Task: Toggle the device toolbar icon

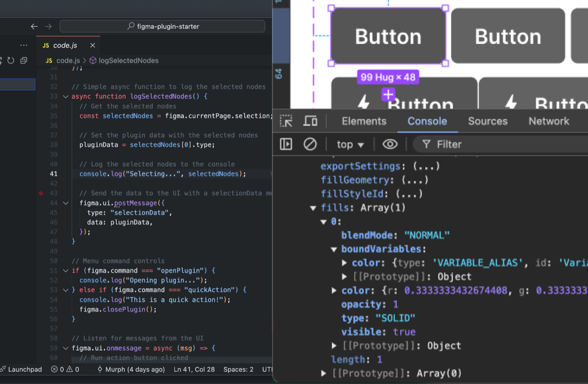Action: click(x=310, y=121)
